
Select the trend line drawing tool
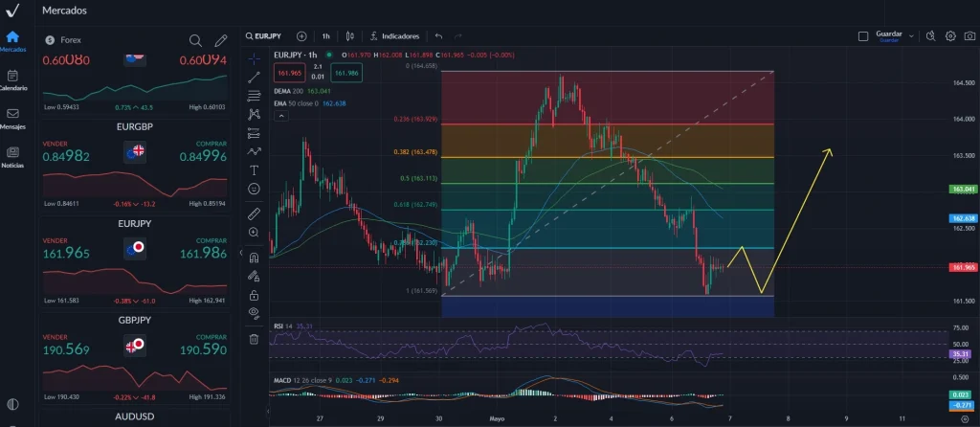254,78
